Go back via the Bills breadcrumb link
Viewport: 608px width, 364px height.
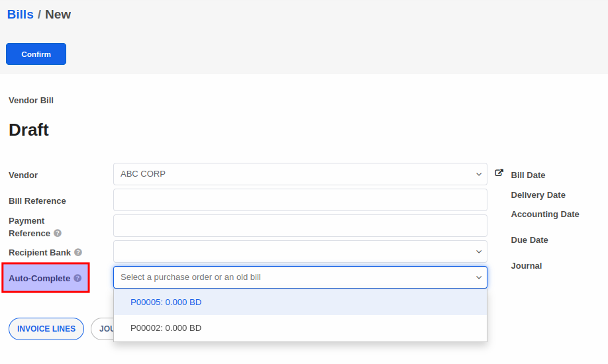click(x=21, y=15)
